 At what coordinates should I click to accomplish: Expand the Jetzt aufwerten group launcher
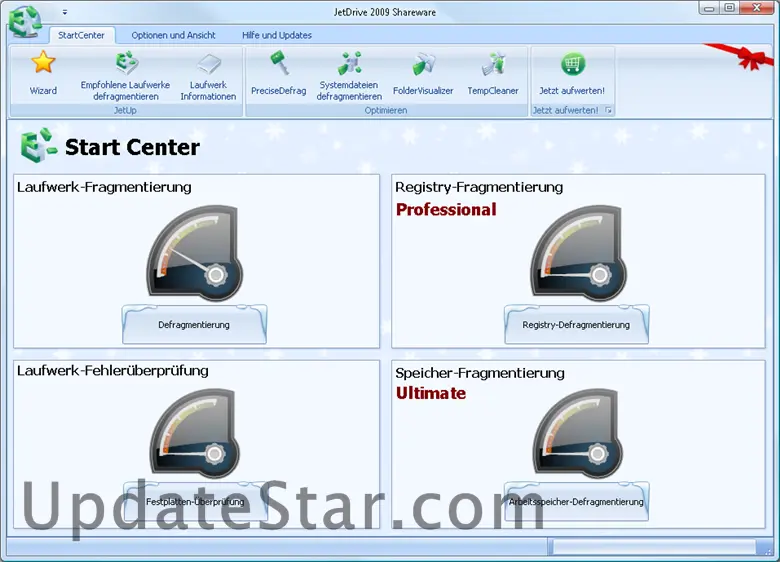coord(608,110)
